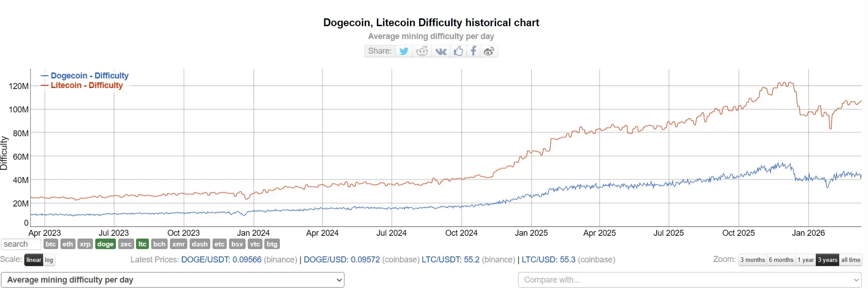Image resolution: width=868 pixels, height=289 pixels.
Task: Toggle the doge coin tag
Action: point(105,244)
